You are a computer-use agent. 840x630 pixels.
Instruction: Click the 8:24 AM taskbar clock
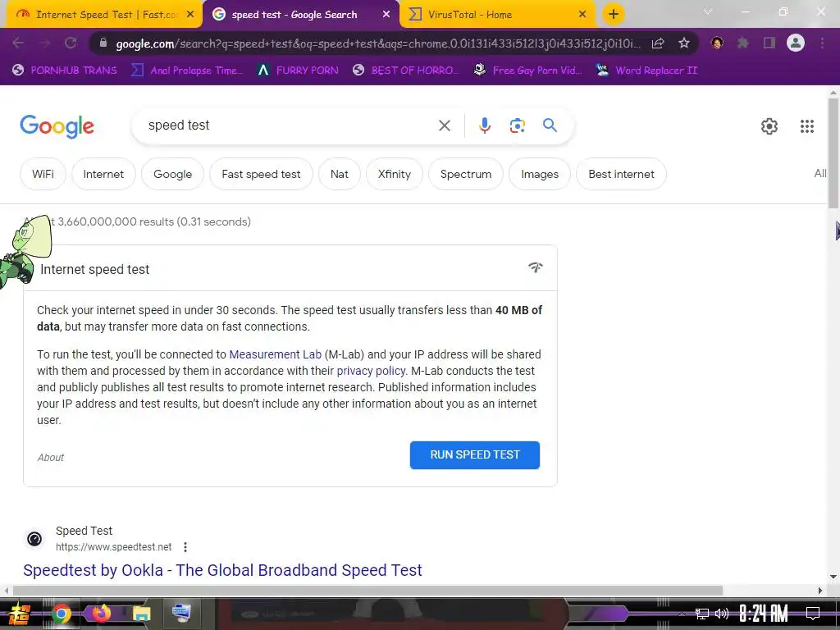pos(764,614)
